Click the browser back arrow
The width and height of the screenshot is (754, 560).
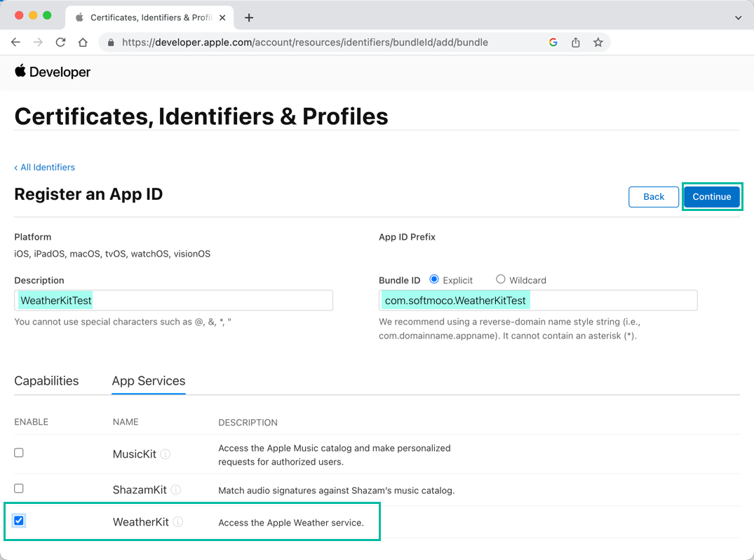point(15,42)
